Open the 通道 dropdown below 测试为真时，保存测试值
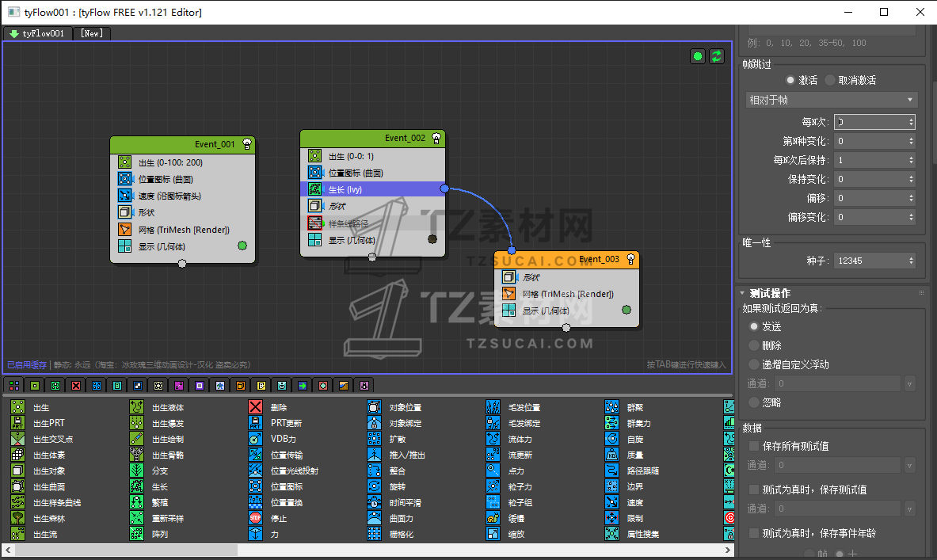Viewport: 937px width, 560px height. [x=909, y=509]
